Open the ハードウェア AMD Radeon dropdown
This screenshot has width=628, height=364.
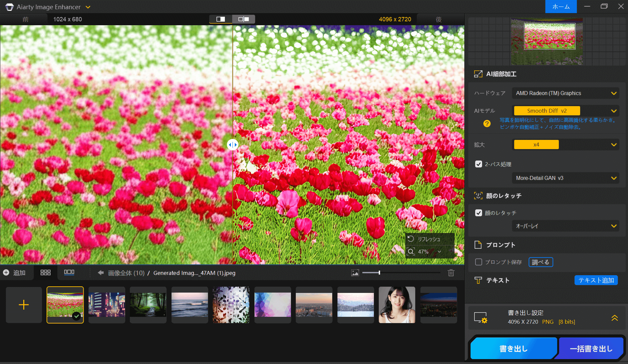coord(565,93)
